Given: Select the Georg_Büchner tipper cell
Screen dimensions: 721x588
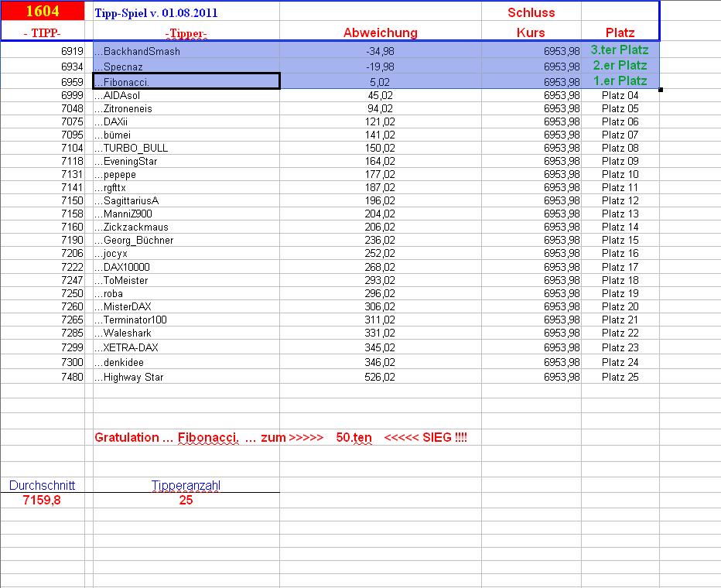Looking at the screenshot, I should (186, 240).
